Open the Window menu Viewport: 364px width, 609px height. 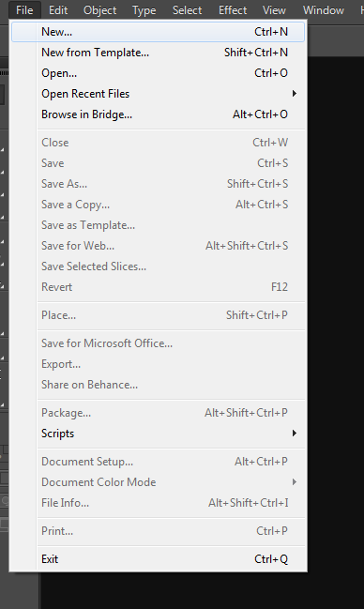(x=324, y=9)
